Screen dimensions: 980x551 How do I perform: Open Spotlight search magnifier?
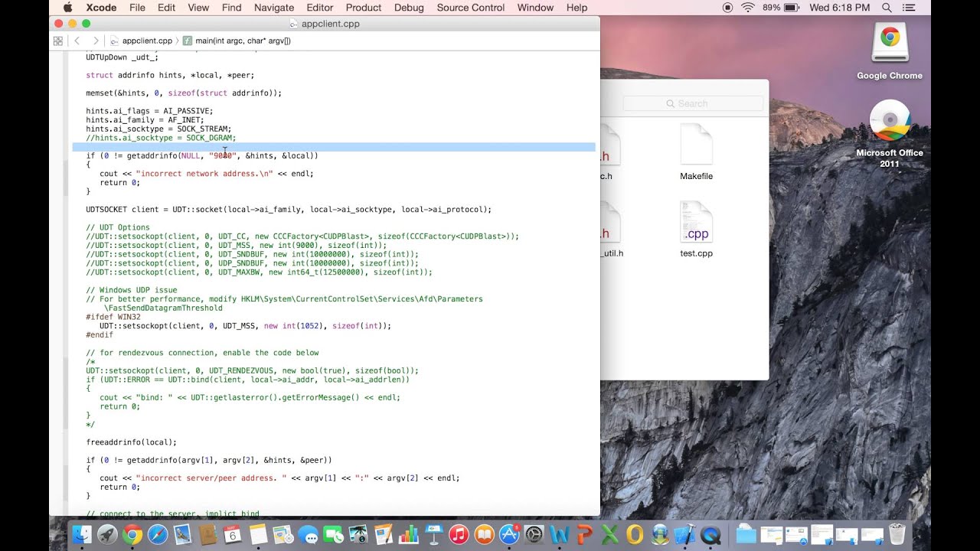coord(887,8)
